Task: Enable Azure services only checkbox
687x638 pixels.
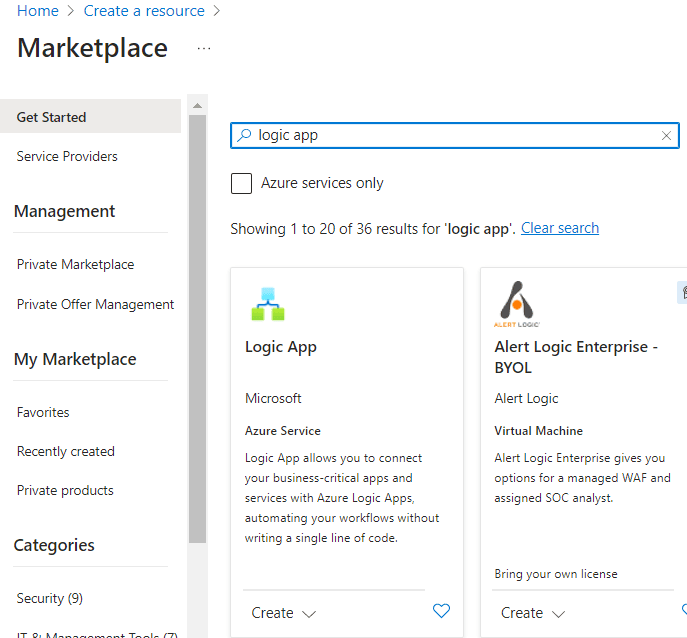Action: [x=241, y=183]
